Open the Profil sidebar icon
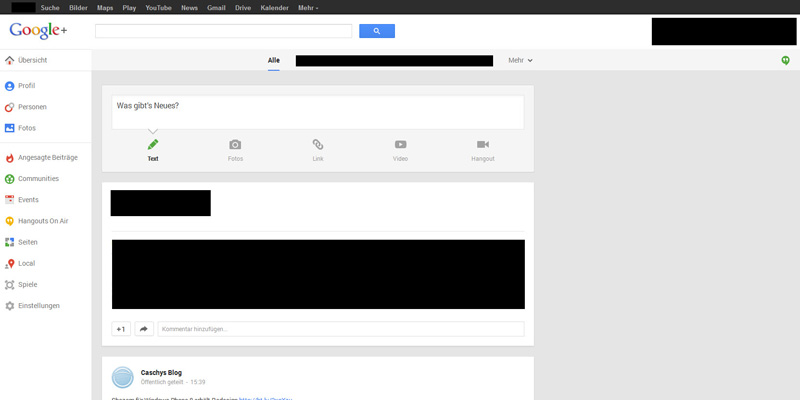The width and height of the screenshot is (800, 400). pos(9,86)
